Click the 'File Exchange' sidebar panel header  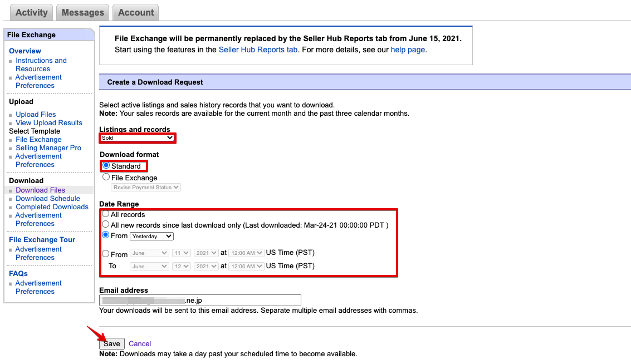click(49, 35)
